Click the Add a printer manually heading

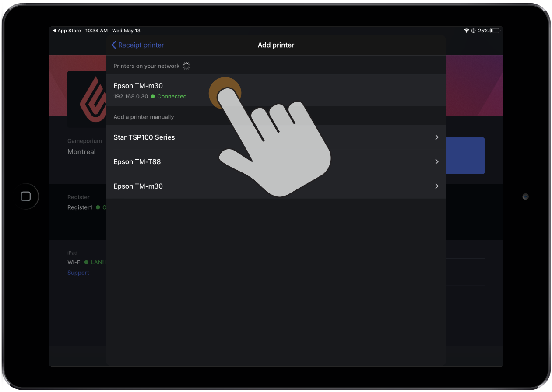(x=144, y=117)
